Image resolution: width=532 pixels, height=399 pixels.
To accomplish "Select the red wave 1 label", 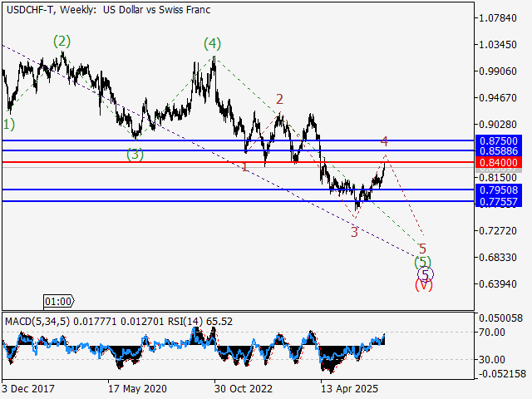I will click(x=245, y=166).
